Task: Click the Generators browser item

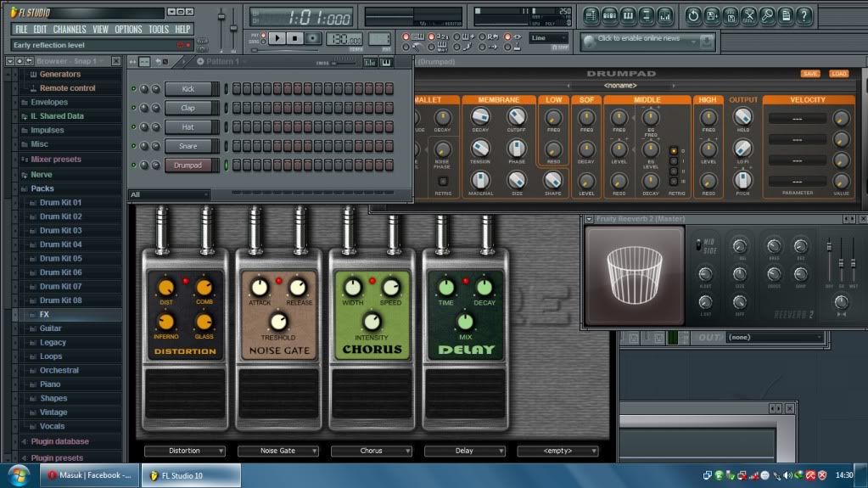Action: point(59,74)
